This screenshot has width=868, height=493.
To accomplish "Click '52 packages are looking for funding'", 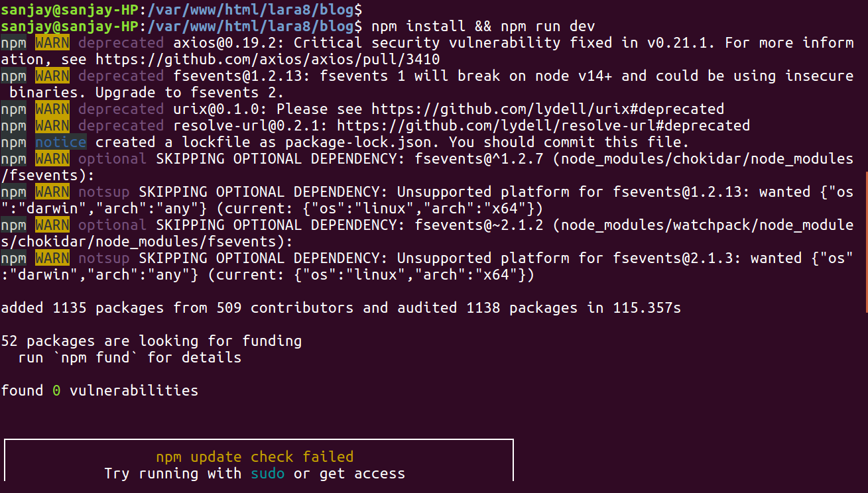I will (151, 341).
